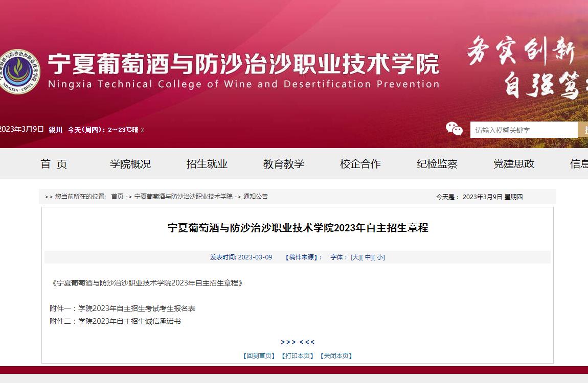
Task: Set font size to 大 (large)
Action: point(355,257)
